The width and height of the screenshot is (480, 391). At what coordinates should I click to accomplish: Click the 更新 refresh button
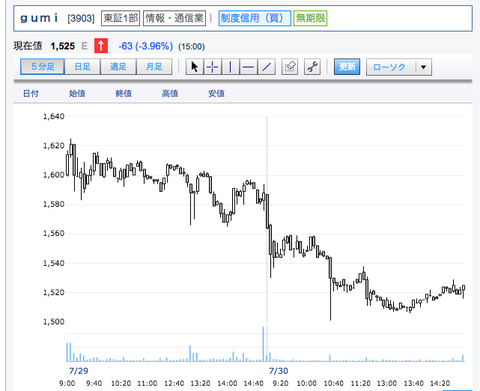click(x=347, y=67)
